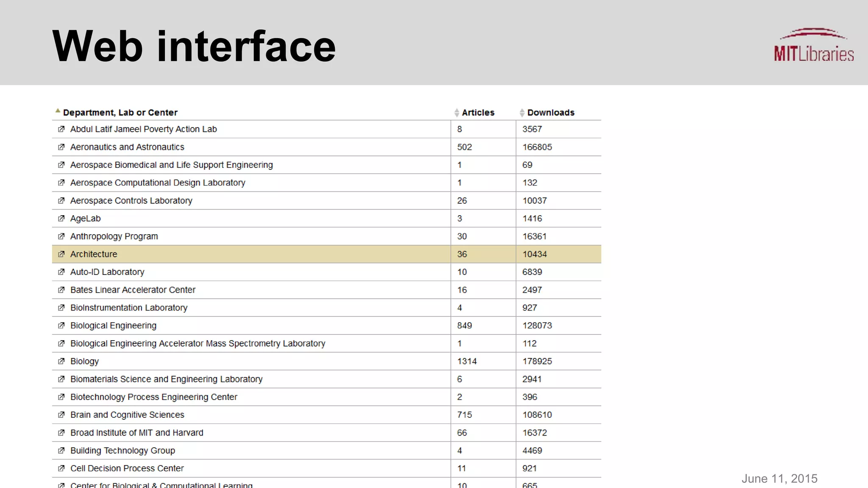Click external link icon beside Aerospace Biomedical and Life Support Engineering
This screenshot has height=488, width=868.
pos(61,165)
